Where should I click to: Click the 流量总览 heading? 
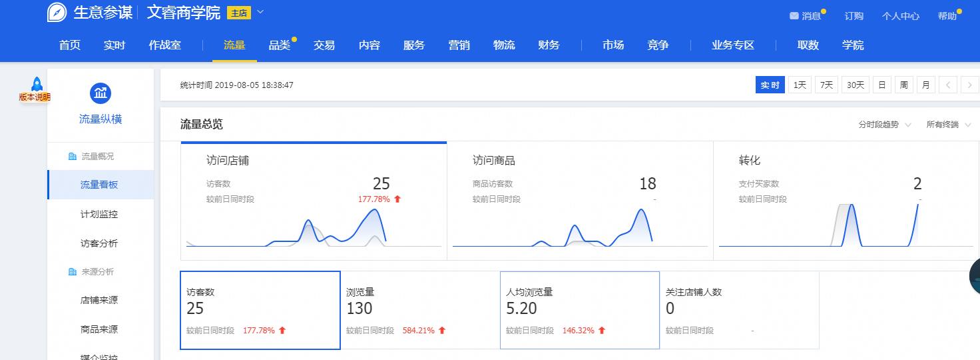tap(202, 124)
